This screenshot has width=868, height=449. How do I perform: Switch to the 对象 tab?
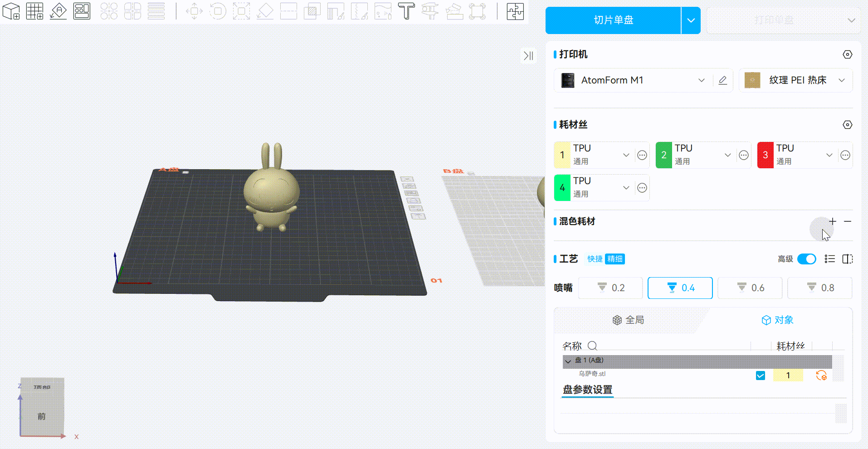coord(778,320)
